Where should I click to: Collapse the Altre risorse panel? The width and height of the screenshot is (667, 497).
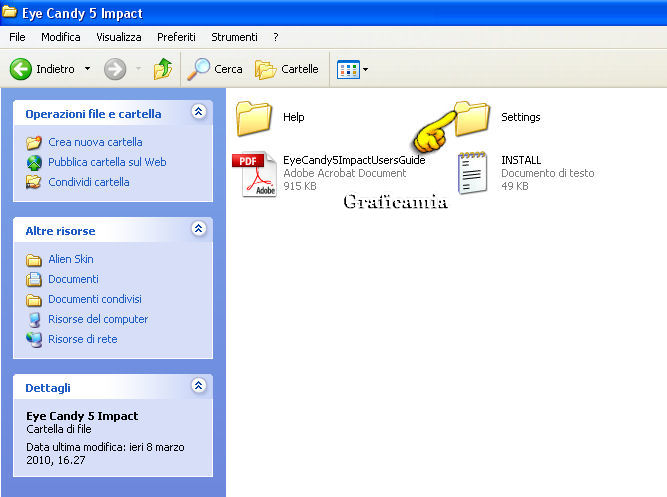tap(199, 229)
